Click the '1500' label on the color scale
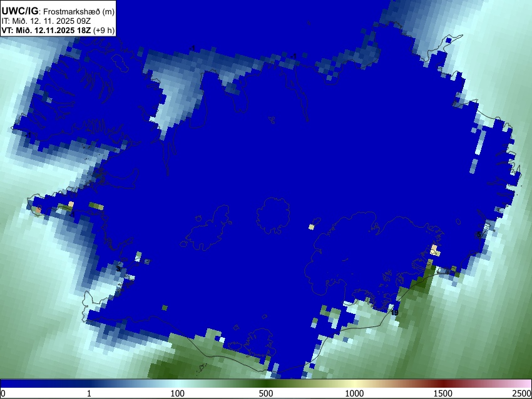The width and height of the screenshot is (532, 399). (443, 393)
